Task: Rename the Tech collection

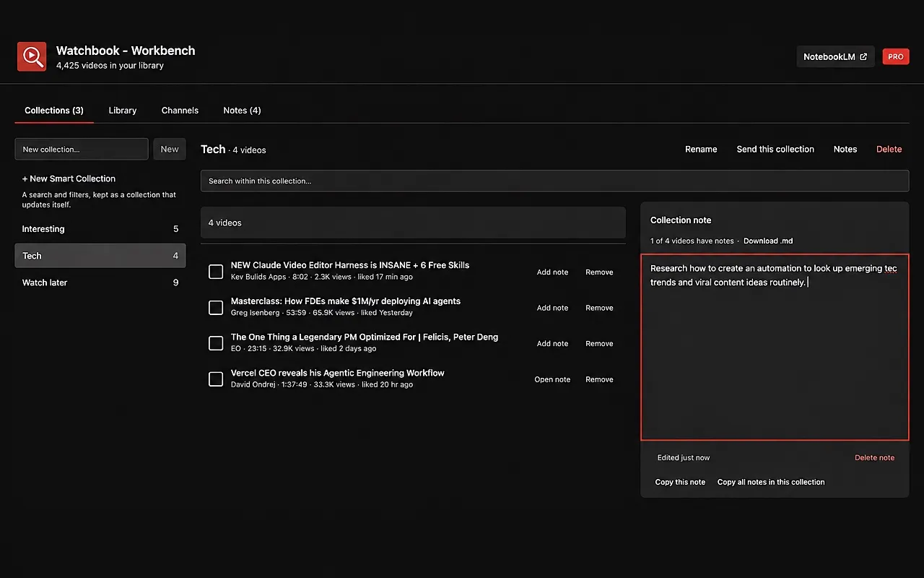Action: tap(701, 150)
